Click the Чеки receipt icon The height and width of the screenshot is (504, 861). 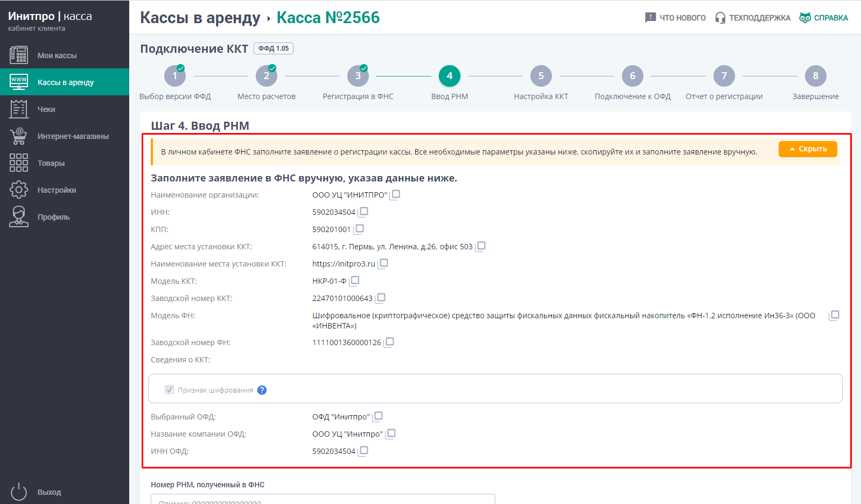pos(19,109)
